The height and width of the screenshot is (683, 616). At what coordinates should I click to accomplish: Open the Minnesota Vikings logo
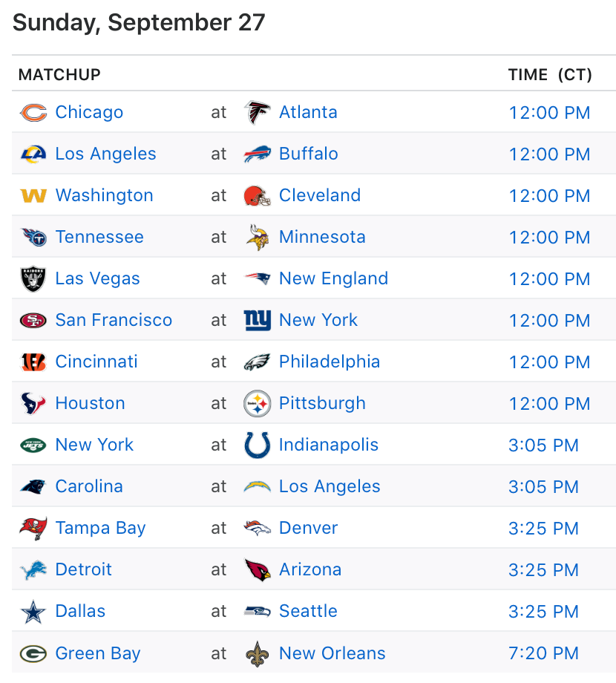[x=258, y=238]
